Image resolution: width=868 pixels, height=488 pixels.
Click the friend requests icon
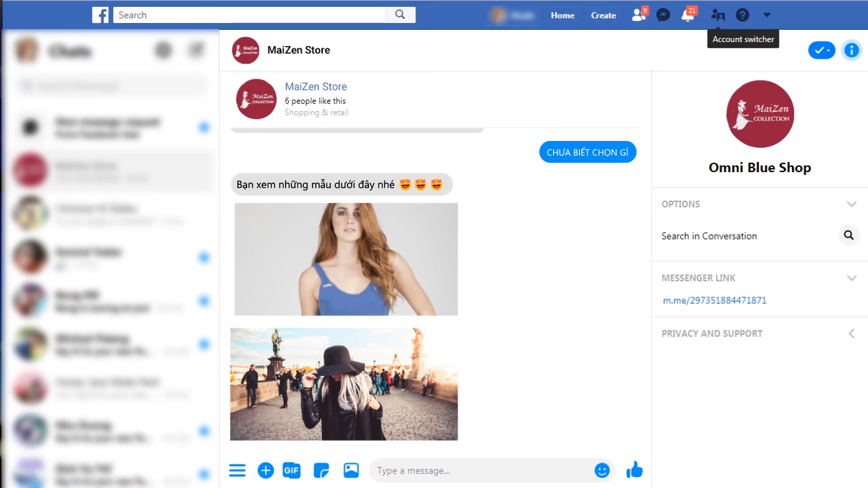click(637, 15)
